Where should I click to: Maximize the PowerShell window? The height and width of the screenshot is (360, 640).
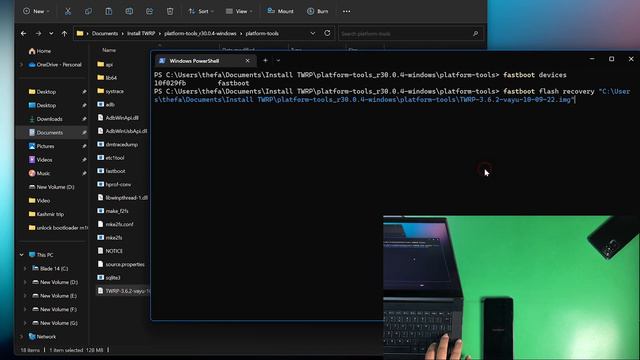click(x=611, y=59)
